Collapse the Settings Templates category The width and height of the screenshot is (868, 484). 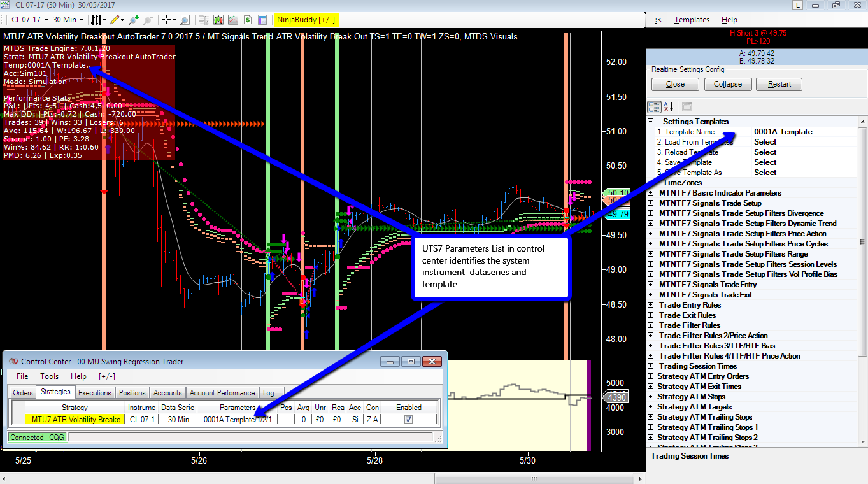pos(651,122)
